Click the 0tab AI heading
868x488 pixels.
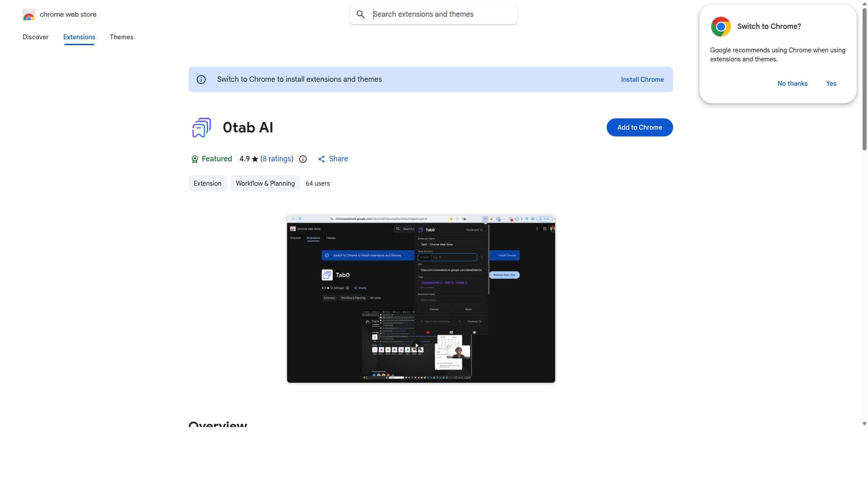tap(248, 128)
